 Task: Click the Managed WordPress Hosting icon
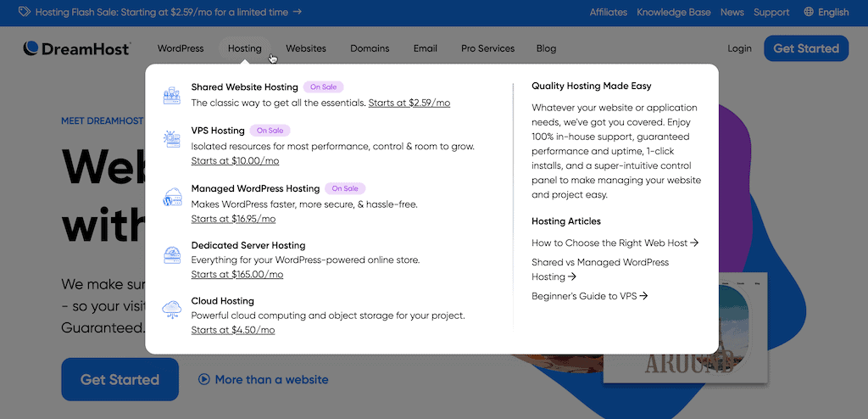pos(171,197)
